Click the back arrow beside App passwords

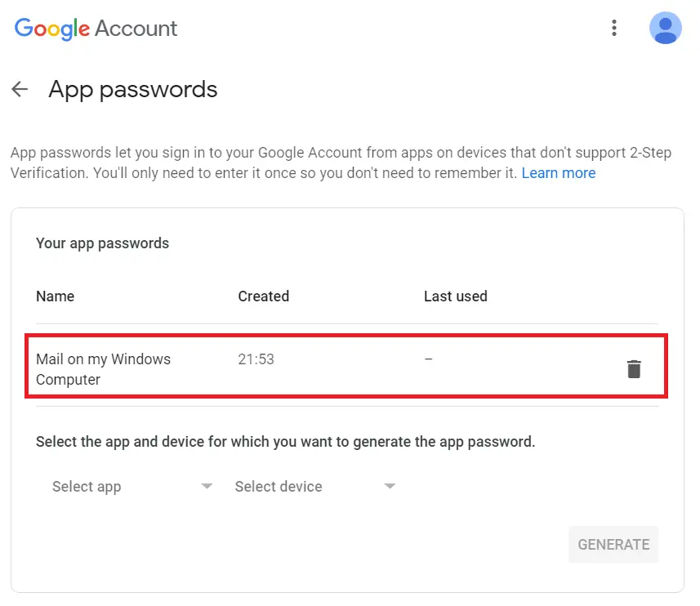[20, 89]
